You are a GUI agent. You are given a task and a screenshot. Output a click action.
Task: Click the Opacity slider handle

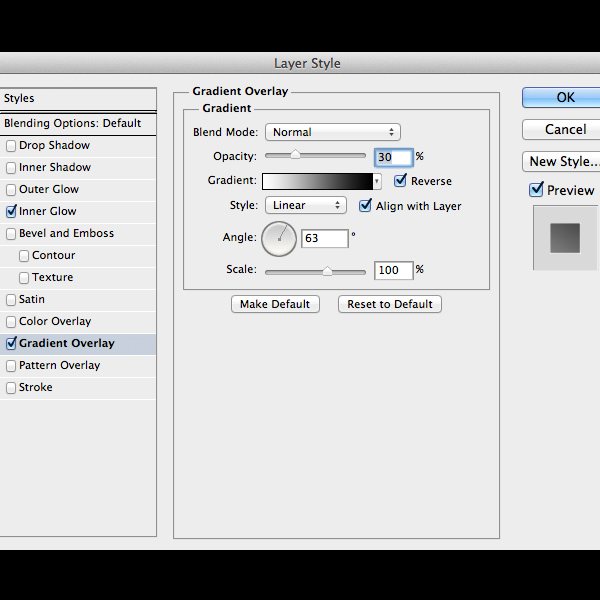click(x=295, y=155)
